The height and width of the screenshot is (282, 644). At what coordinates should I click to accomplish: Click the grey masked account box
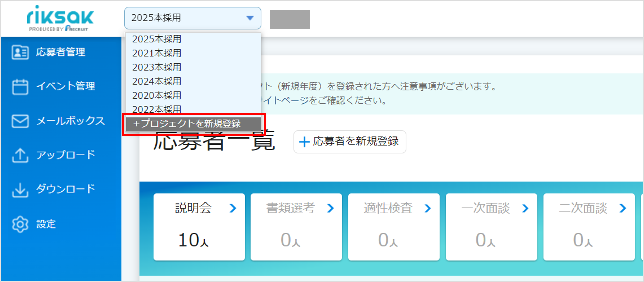pyautogui.click(x=290, y=19)
